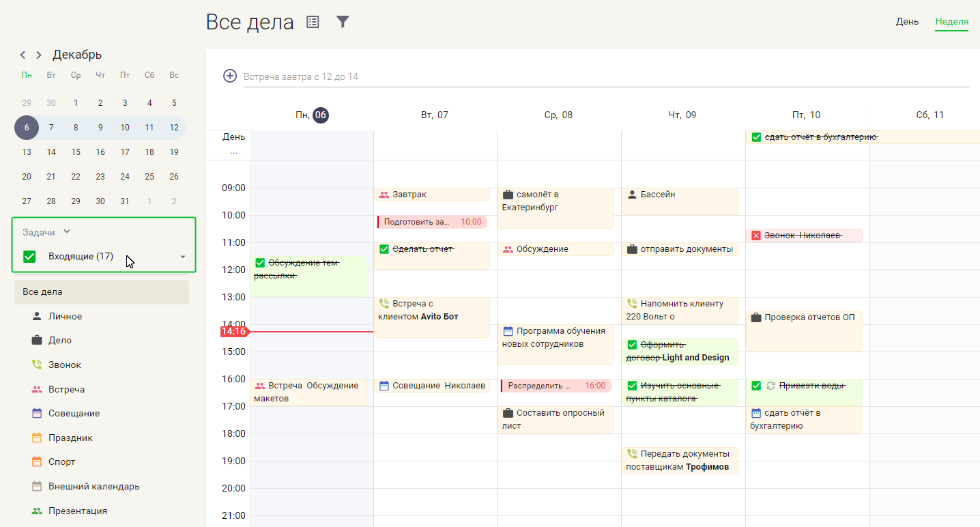
Task: Open the Подготовить за... 10:00 task
Action: pyautogui.click(x=432, y=222)
